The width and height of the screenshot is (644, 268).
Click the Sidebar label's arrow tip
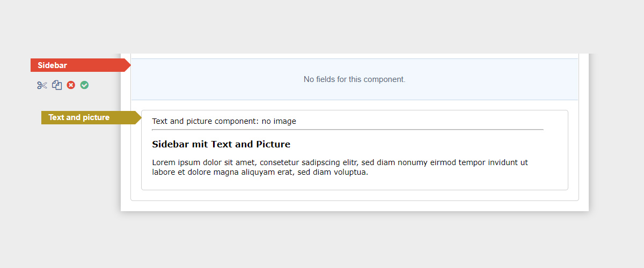[128, 65]
